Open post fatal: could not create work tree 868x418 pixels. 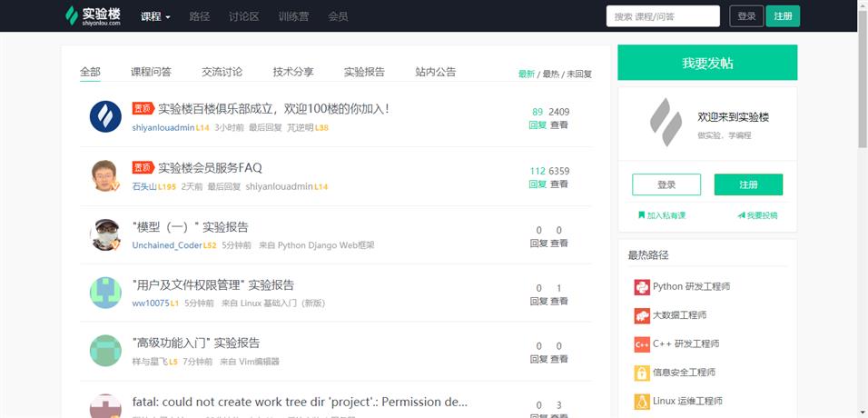300,402
